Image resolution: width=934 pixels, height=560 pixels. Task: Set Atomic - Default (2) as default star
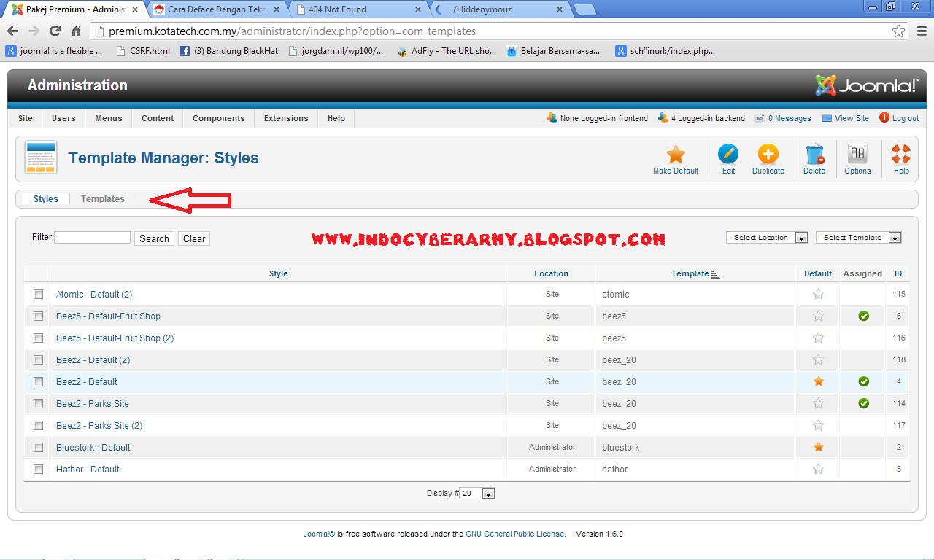pyautogui.click(x=818, y=294)
